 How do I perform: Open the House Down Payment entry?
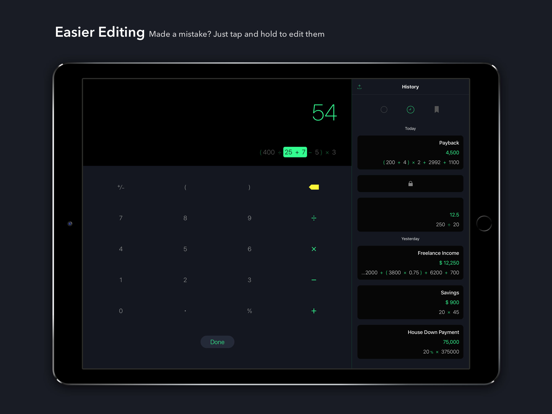coord(410,342)
